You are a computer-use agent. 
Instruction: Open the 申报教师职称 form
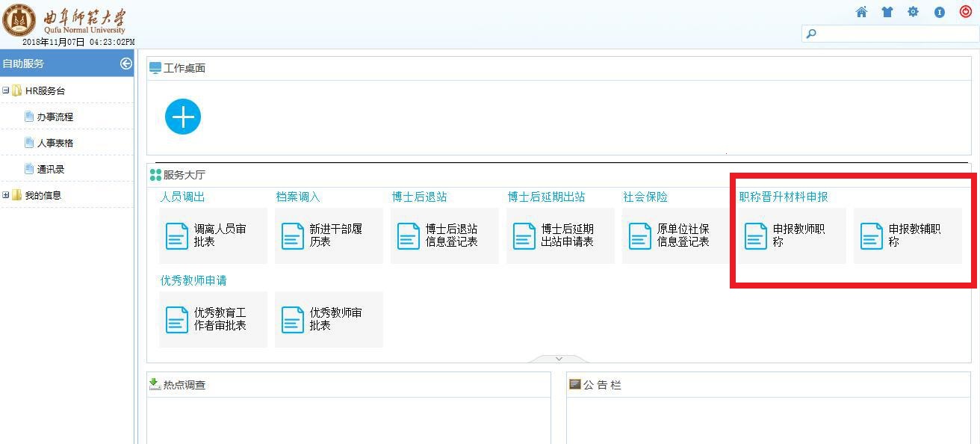792,235
